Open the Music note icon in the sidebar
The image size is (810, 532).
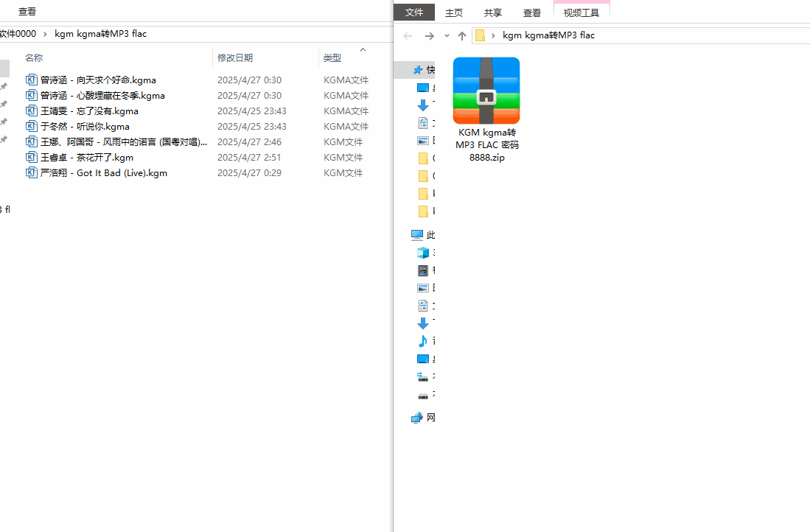tap(422, 341)
